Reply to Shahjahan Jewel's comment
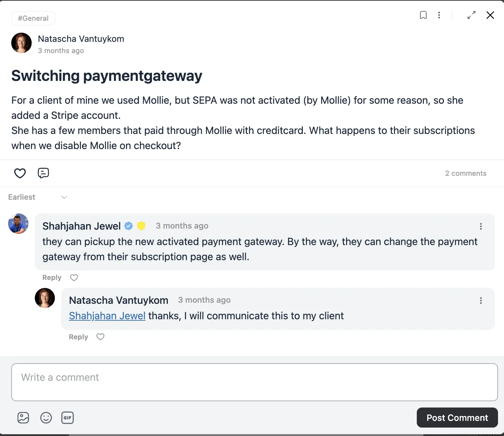 (x=52, y=278)
